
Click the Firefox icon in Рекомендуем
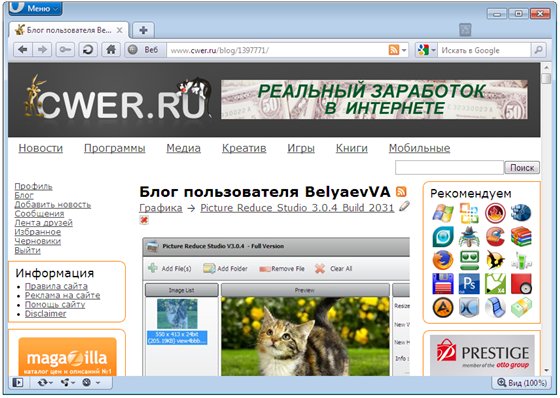click(443, 260)
